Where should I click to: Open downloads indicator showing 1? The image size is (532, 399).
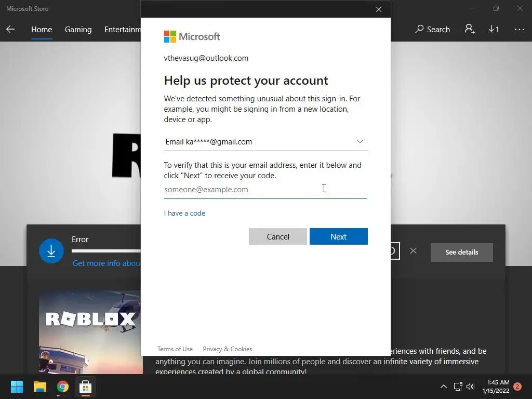pos(494,30)
